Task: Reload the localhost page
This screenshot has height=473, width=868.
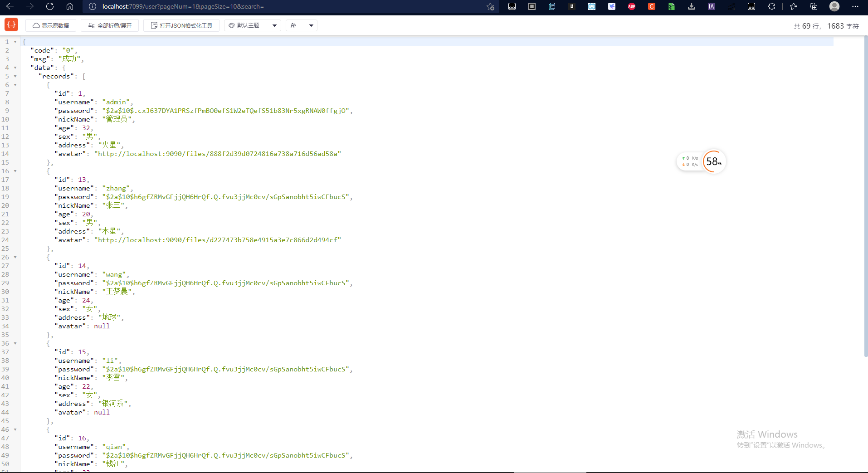Action: tap(50, 6)
